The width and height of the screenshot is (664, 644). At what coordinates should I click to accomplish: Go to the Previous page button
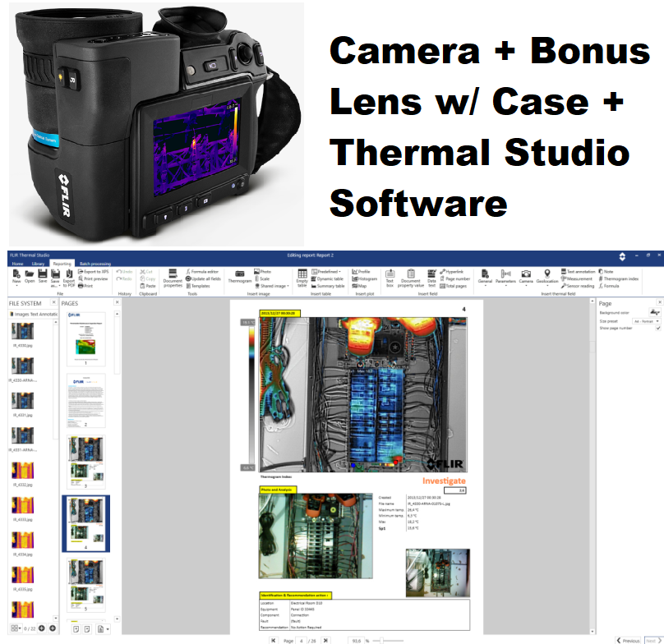click(628, 640)
